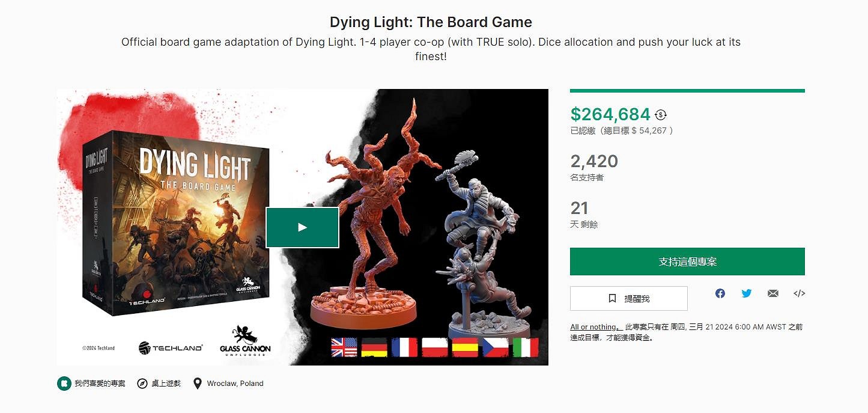Click the green funding progress bar
This screenshot has width=868, height=413.
tap(687, 91)
